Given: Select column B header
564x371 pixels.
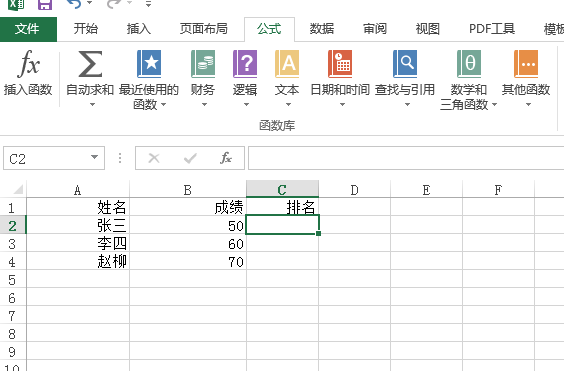Looking at the screenshot, I should (x=188, y=189).
